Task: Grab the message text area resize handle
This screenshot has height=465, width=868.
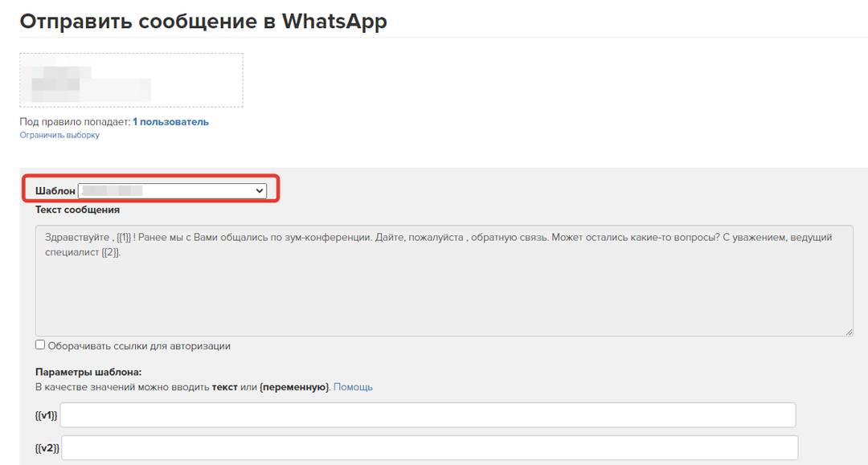Action: point(848,331)
